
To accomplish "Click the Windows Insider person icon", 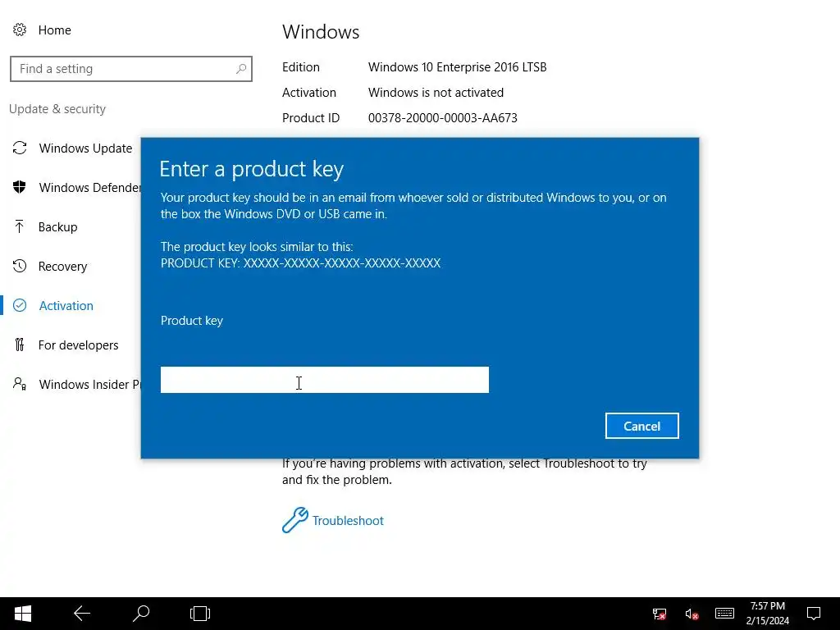I will 20,384.
